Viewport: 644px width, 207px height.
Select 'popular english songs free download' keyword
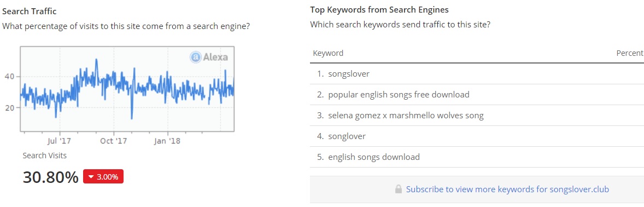[x=399, y=95]
